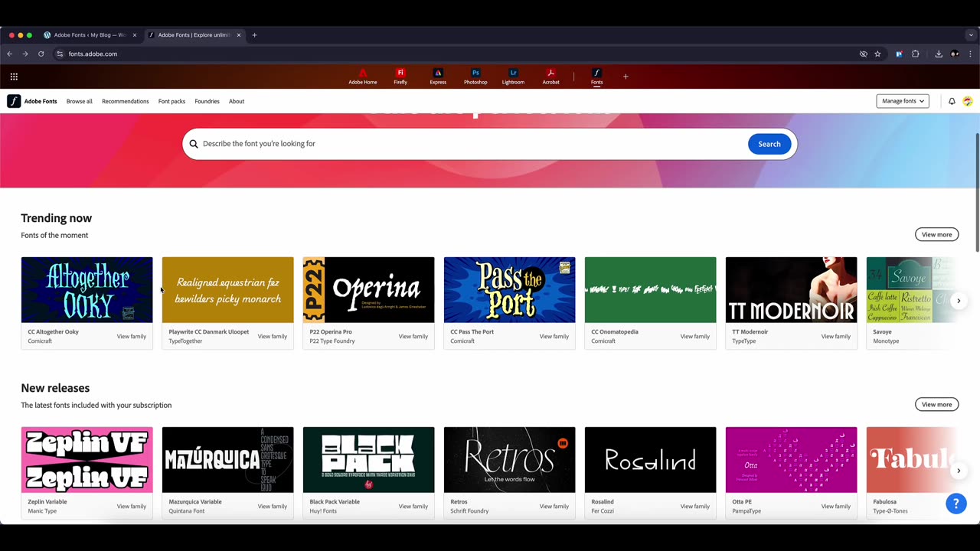Image resolution: width=980 pixels, height=551 pixels.
Task: Click the page vertical scrollbar
Action: point(977,192)
